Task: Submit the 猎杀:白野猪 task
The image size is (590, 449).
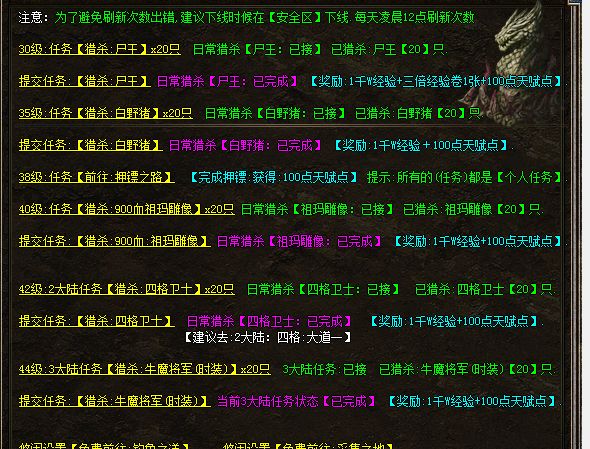Action: point(91,145)
